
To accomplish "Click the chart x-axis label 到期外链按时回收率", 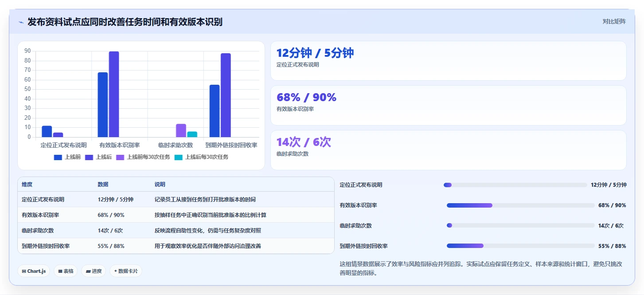I will pos(231,145).
